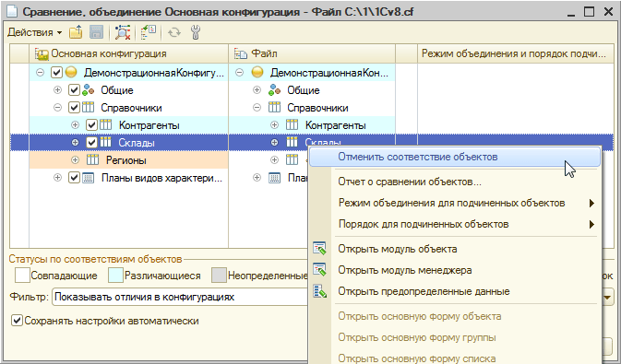This screenshot has width=621, height=364.
Task: Click the Склады catalog icon on the left
Action: [x=106, y=143]
